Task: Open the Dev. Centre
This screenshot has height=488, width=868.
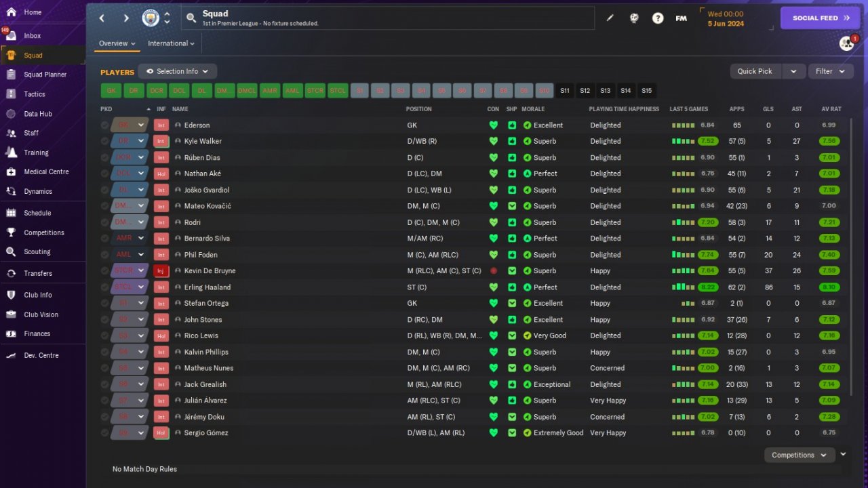Action: tap(41, 355)
